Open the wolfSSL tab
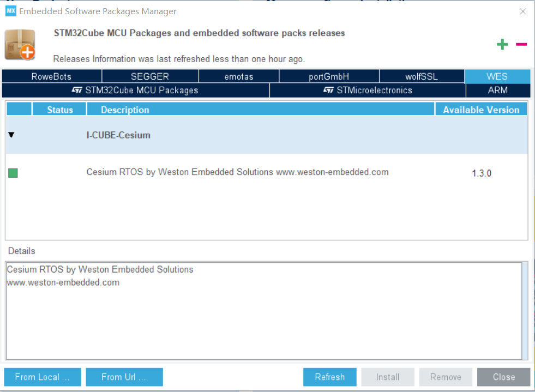The height and width of the screenshot is (392, 535). (422, 76)
